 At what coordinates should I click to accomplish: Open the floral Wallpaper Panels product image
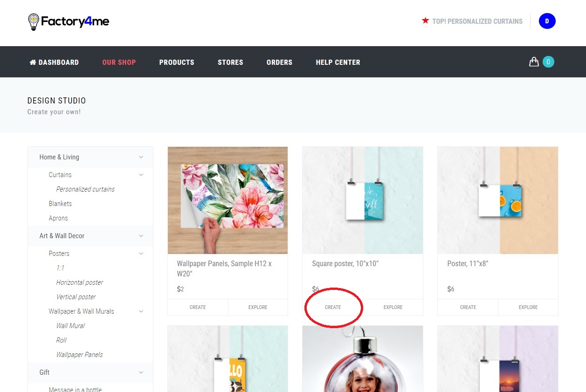[228, 200]
